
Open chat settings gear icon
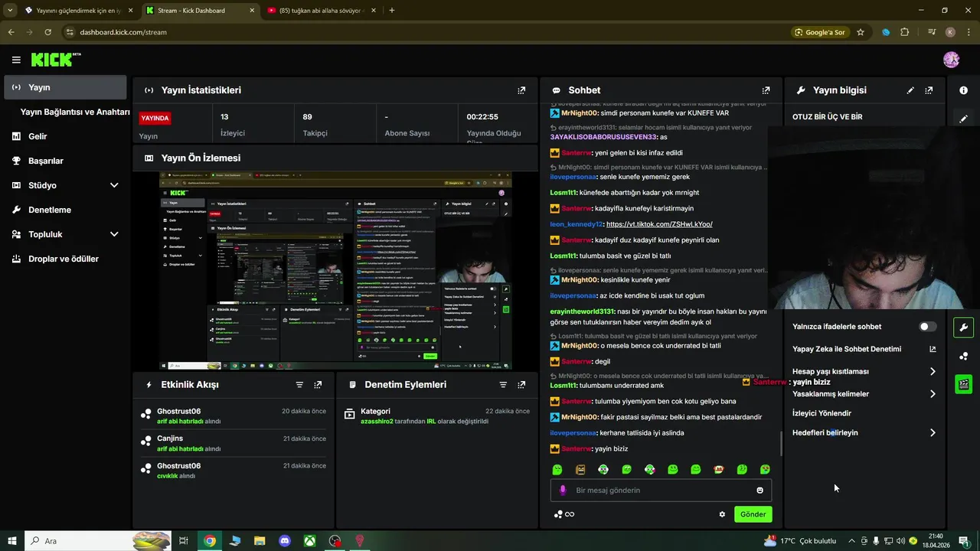click(722, 514)
